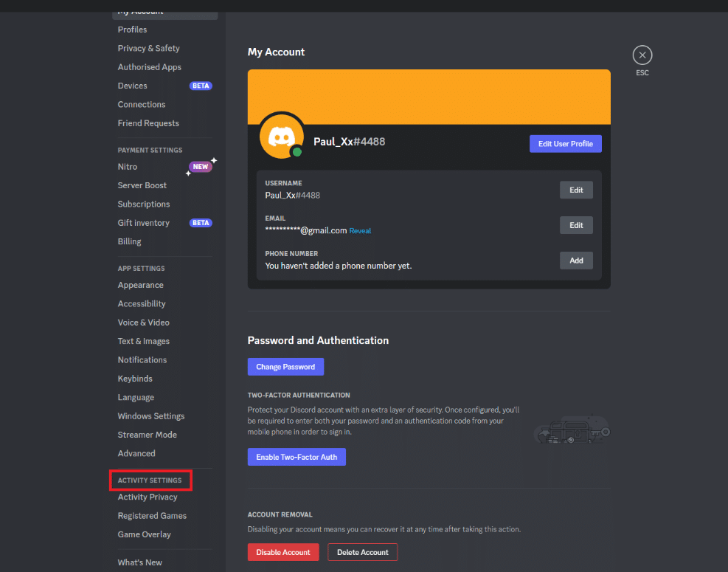Click the Paul_Xx#4488 name beside the avatar

coord(349,142)
